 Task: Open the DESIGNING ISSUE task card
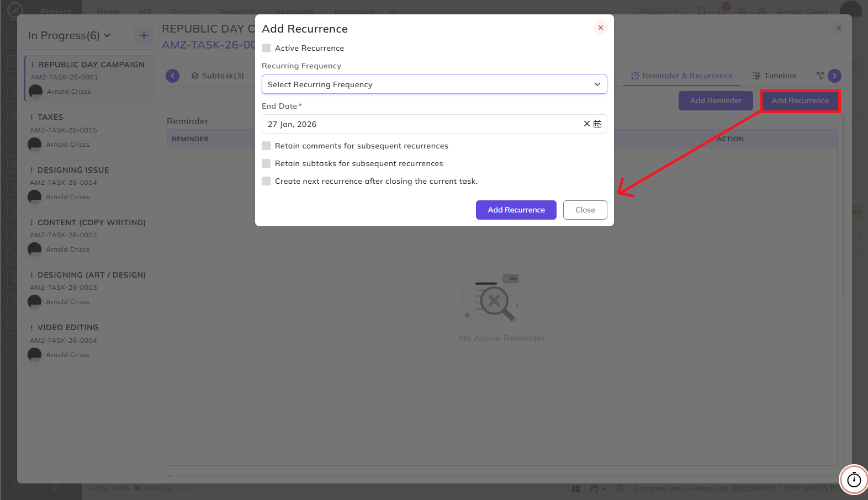[89, 184]
